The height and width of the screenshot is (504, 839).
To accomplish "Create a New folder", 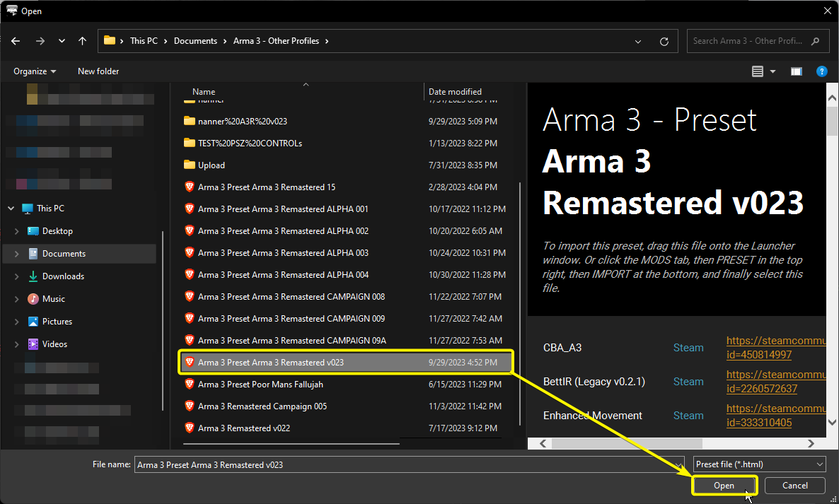I will coord(98,71).
